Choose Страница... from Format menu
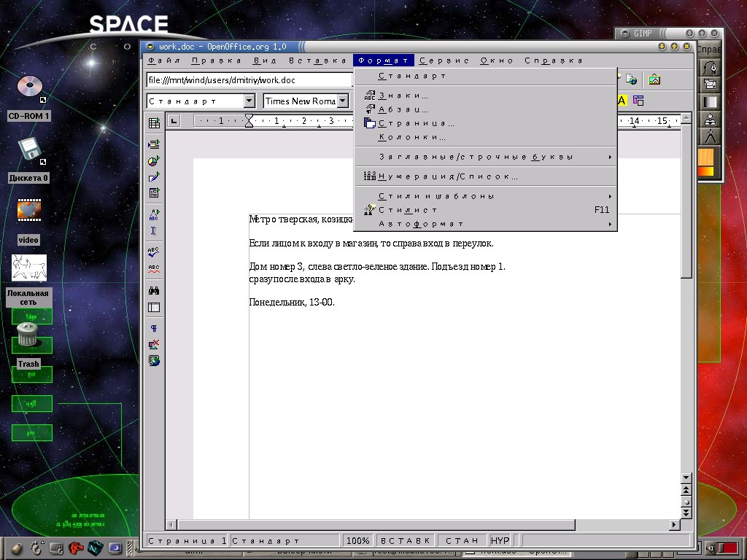The width and height of the screenshot is (747, 560). point(416,123)
